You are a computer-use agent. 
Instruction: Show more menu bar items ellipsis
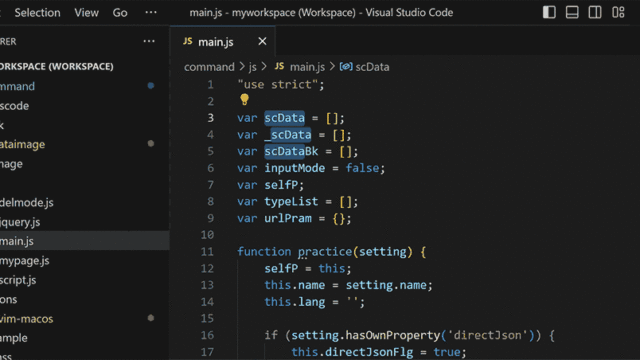pos(151,12)
